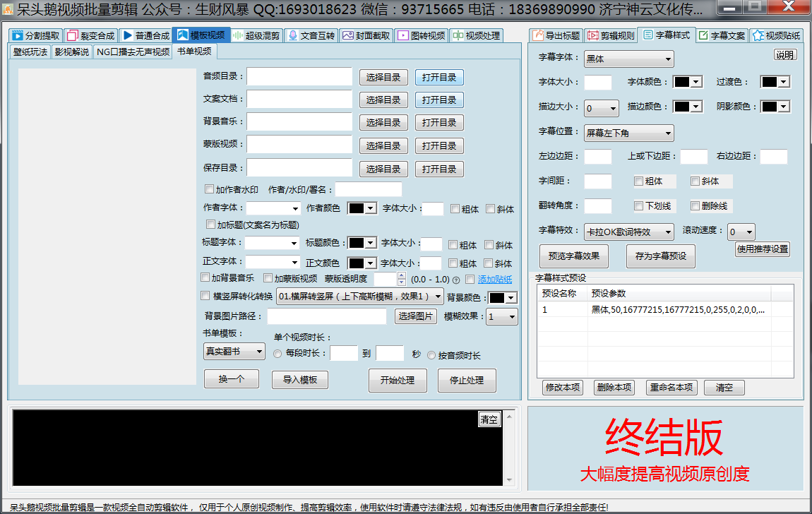Click the 蒙版透明度 spinner arrows

click(x=402, y=279)
